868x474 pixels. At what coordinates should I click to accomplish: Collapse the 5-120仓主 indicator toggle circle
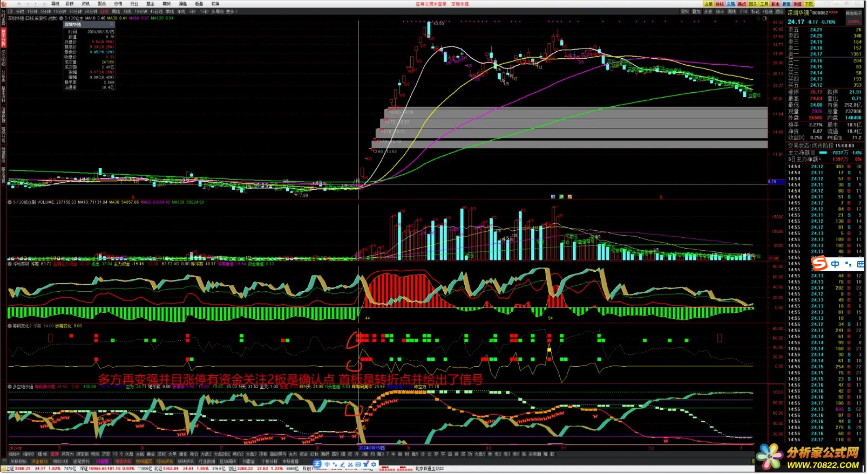[61, 18]
